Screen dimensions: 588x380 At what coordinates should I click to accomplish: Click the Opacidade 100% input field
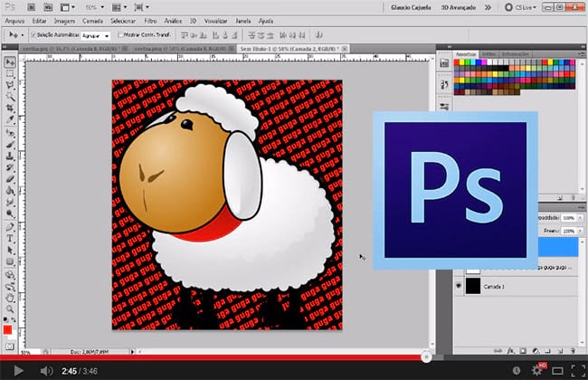569,218
